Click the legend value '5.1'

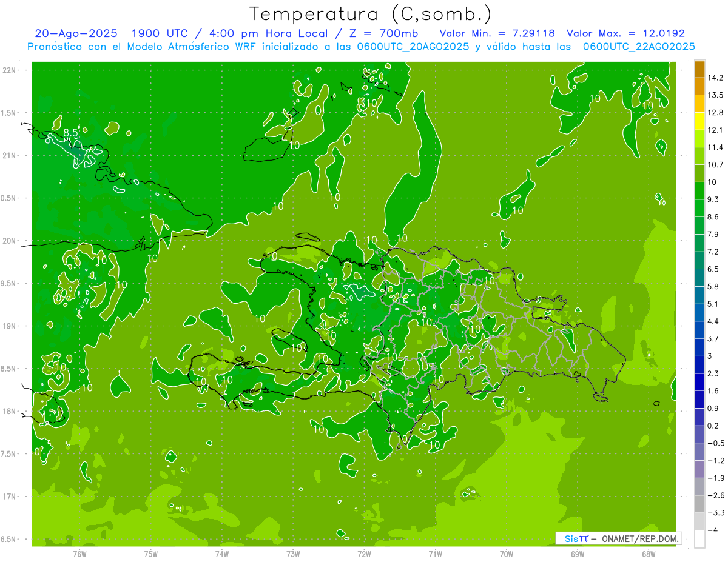(x=713, y=304)
